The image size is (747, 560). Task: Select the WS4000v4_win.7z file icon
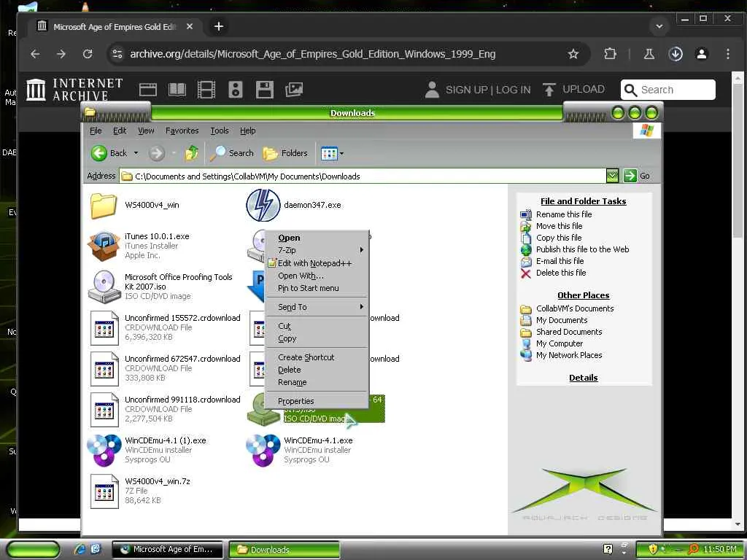104,491
